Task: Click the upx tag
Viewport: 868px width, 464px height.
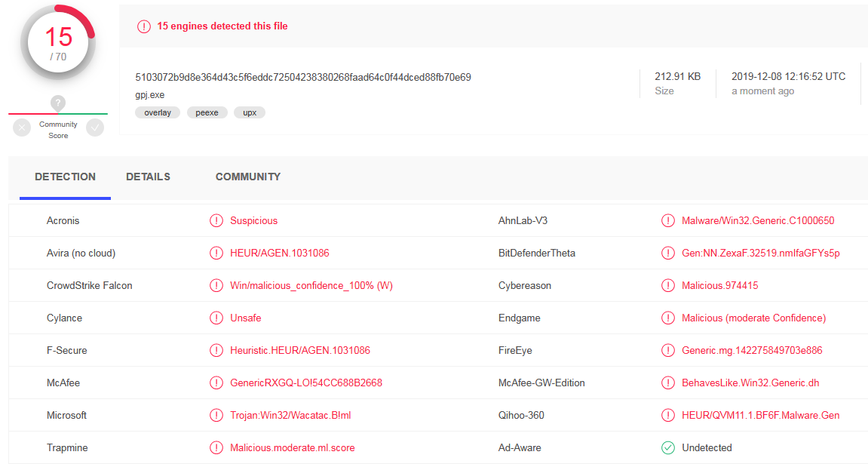Action: tap(250, 112)
